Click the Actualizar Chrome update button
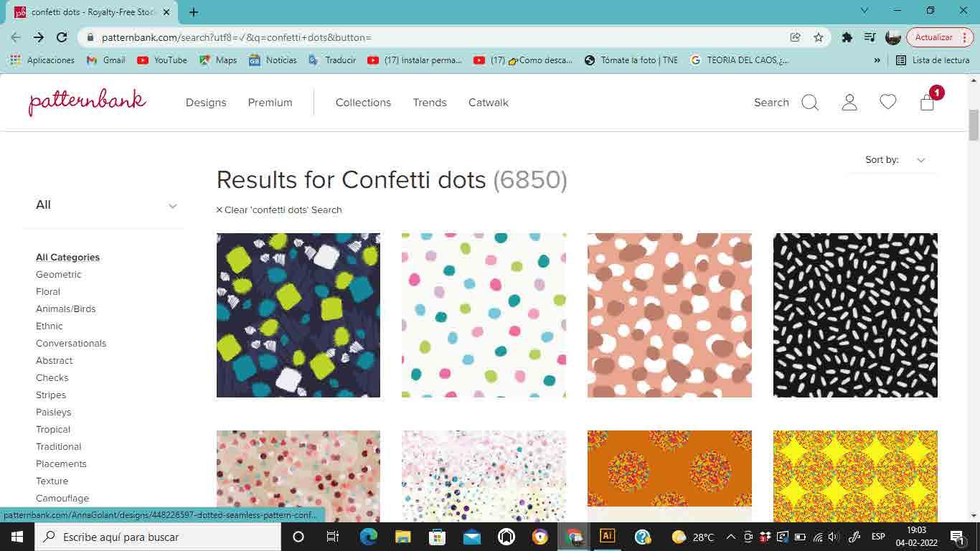The width and height of the screenshot is (980, 551). point(939,37)
